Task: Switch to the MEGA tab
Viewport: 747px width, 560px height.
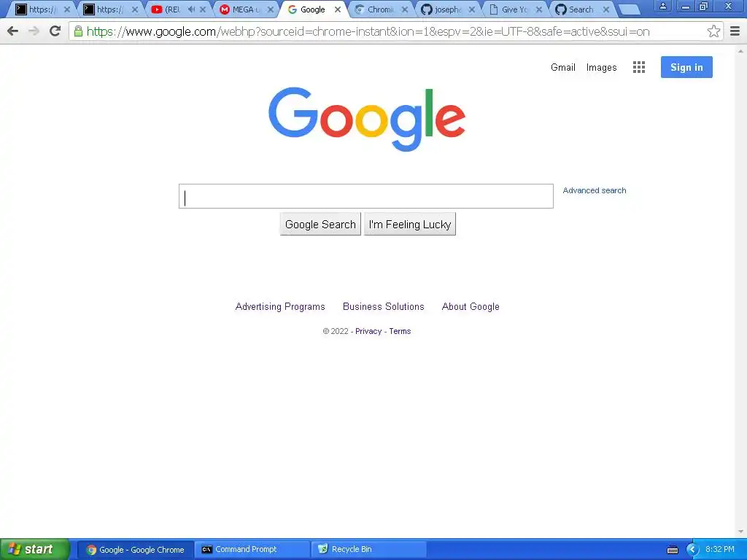Action: click(x=246, y=9)
